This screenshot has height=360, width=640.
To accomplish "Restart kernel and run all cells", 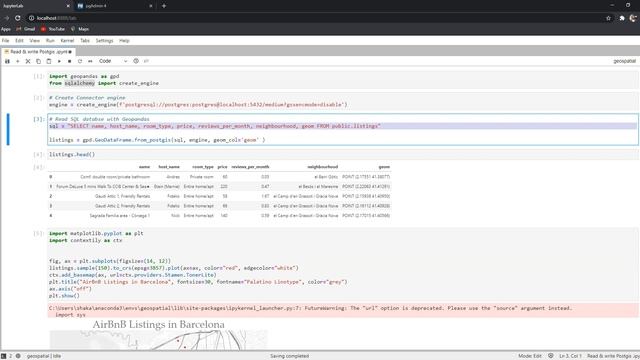I will coord(90,61).
